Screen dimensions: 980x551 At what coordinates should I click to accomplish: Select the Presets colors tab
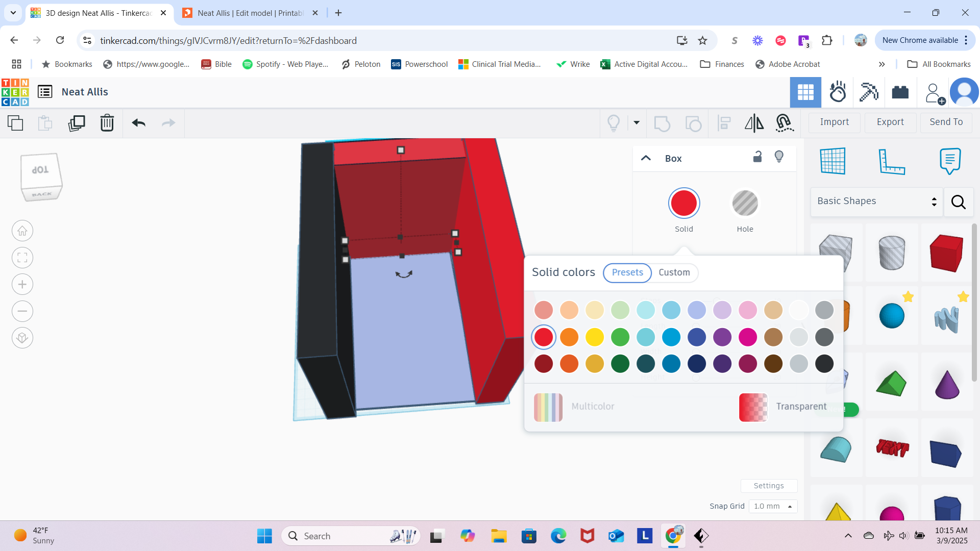point(627,273)
